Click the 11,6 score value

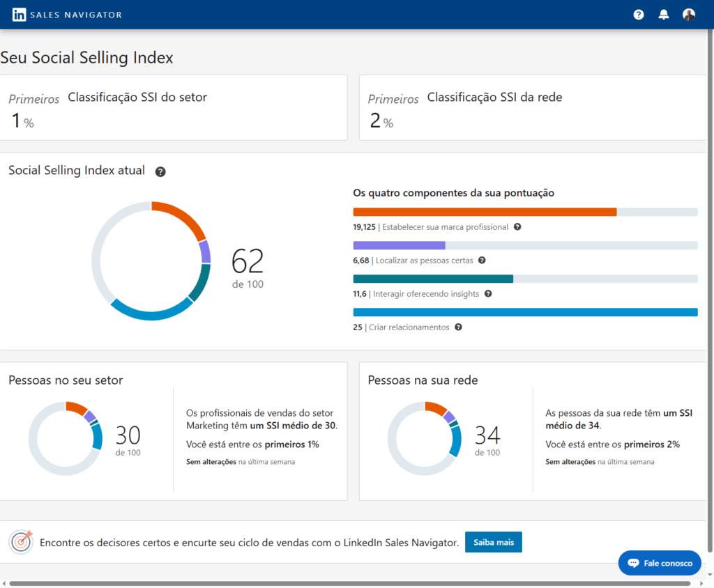point(360,293)
